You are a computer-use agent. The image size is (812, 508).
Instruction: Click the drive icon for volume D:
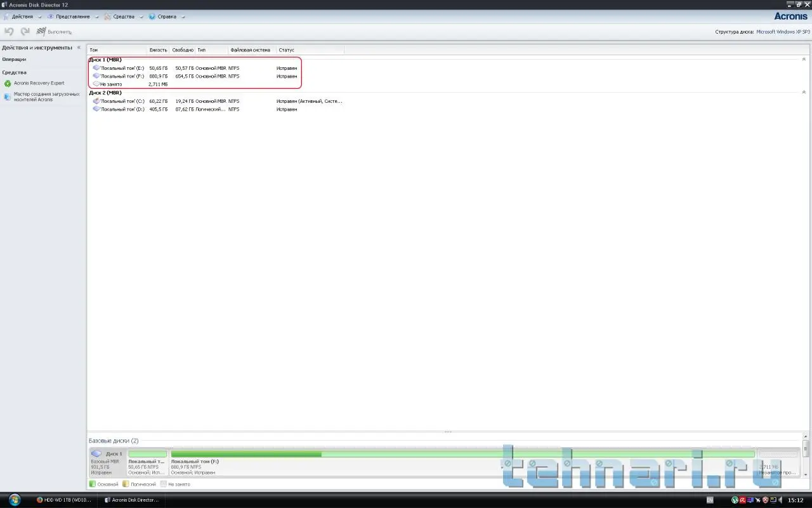[x=96, y=109]
